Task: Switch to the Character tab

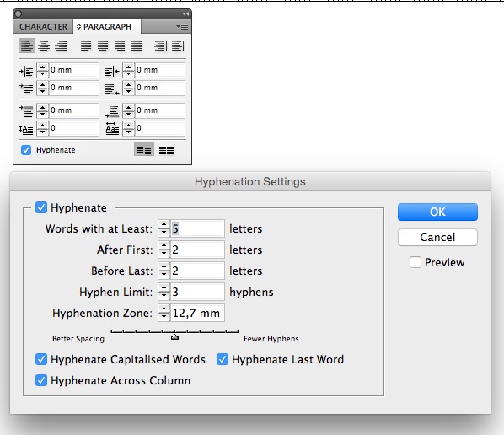Action: pos(43,26)
